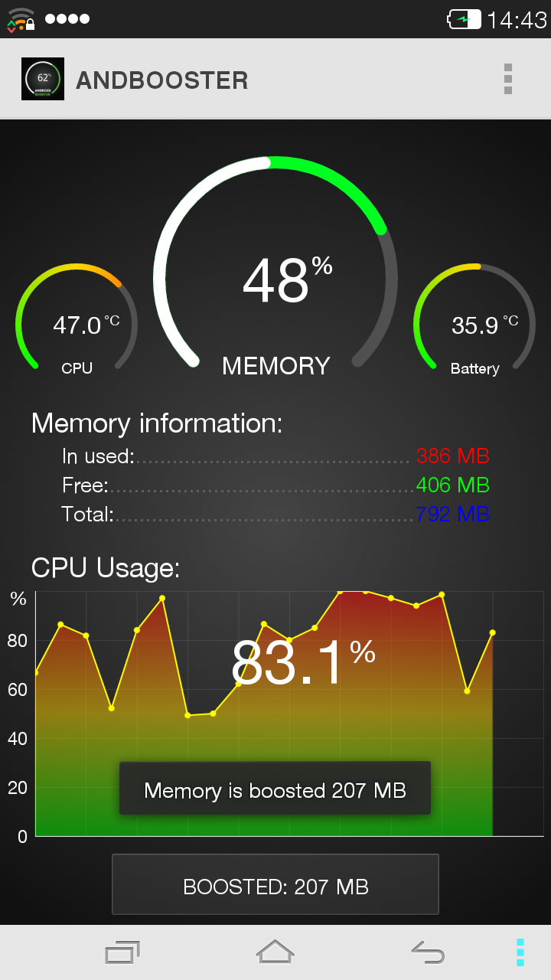Tap the BOOSTED: 207 MB button
The height and width of the screenshot is (980, 551).
(275, 884)
